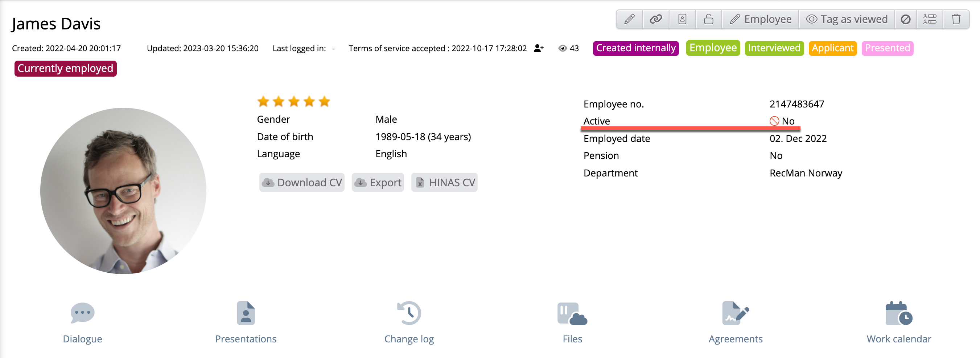
Task: Click the Download CV button
Action: pyautogui.click(x=302, y=182)
